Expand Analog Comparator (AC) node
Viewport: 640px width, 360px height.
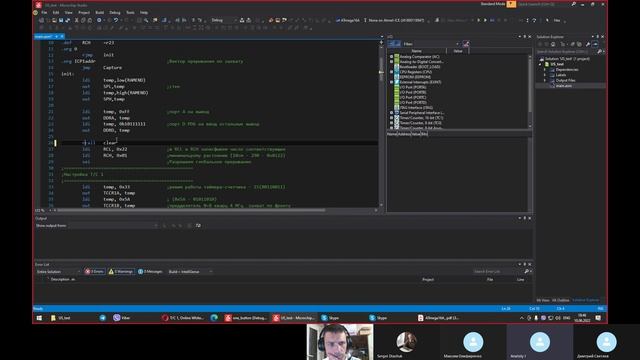tap(391, 56)
